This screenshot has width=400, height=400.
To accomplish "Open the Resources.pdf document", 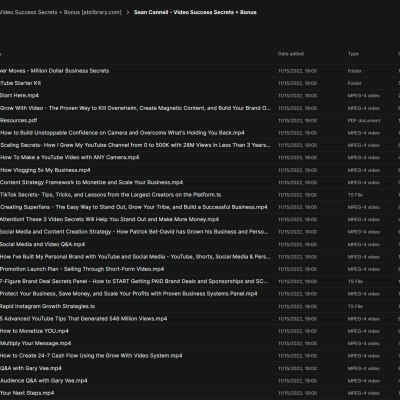I will pyautogui.click(x=18, y=120).
